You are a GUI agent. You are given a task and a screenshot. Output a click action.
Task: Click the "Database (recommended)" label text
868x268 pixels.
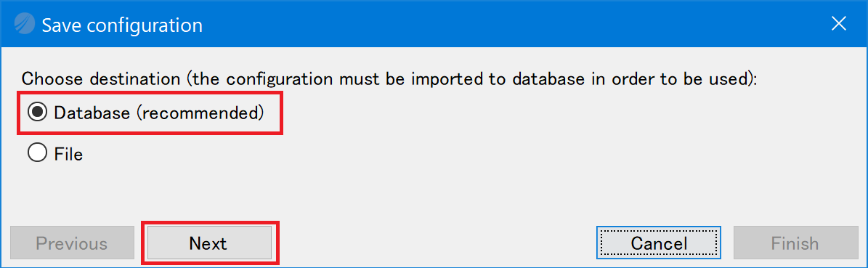159,113
